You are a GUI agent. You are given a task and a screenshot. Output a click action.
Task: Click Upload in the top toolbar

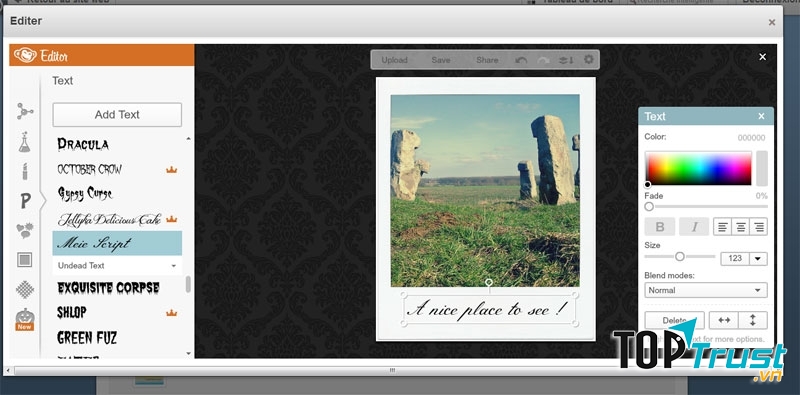394,60
